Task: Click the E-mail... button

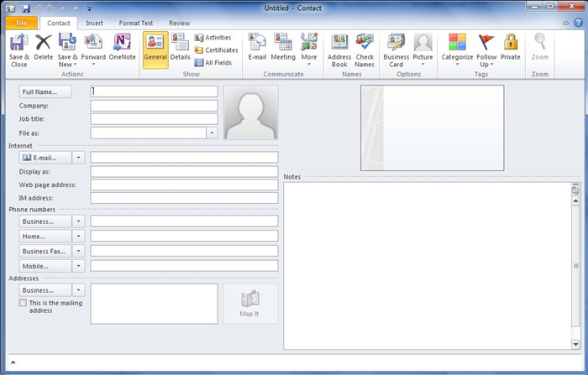Action: coord(45,158)
